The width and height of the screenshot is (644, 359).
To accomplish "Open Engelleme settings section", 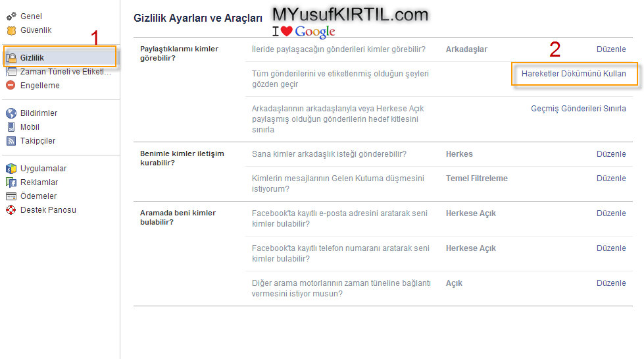I will pos(40,86).
